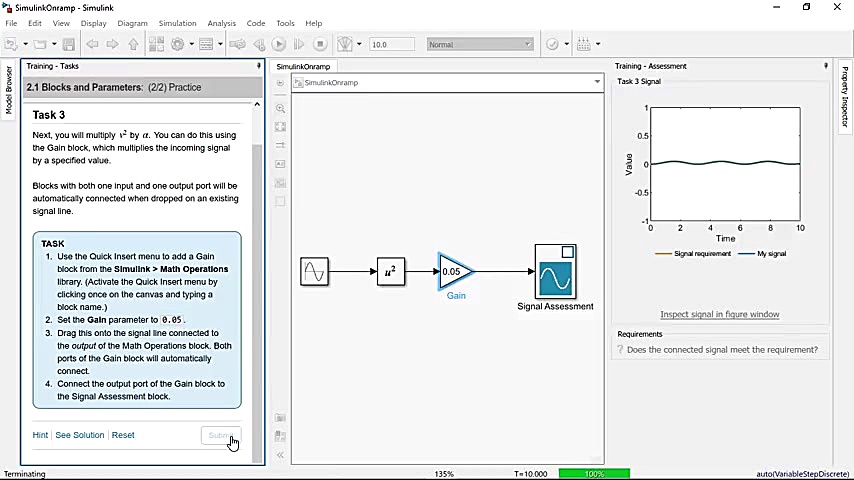Click the Sine Wave source block
Screen dimensions: 854x480
click(314, 271)
